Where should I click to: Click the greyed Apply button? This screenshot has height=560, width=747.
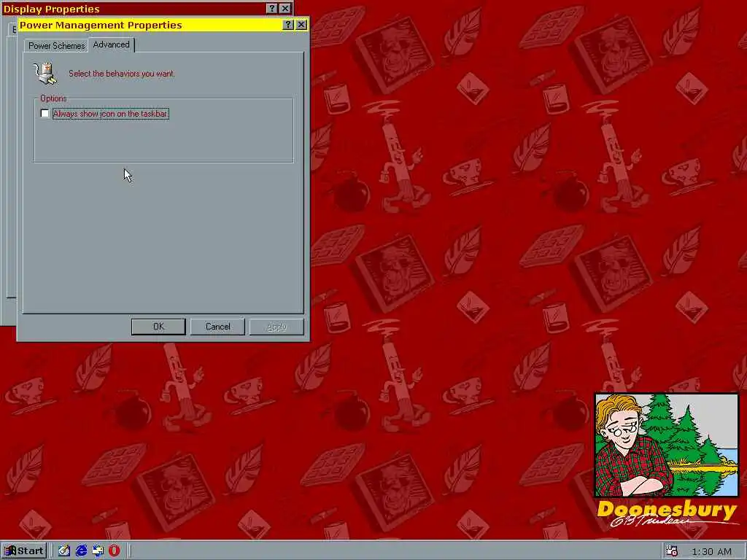[276, 327]
